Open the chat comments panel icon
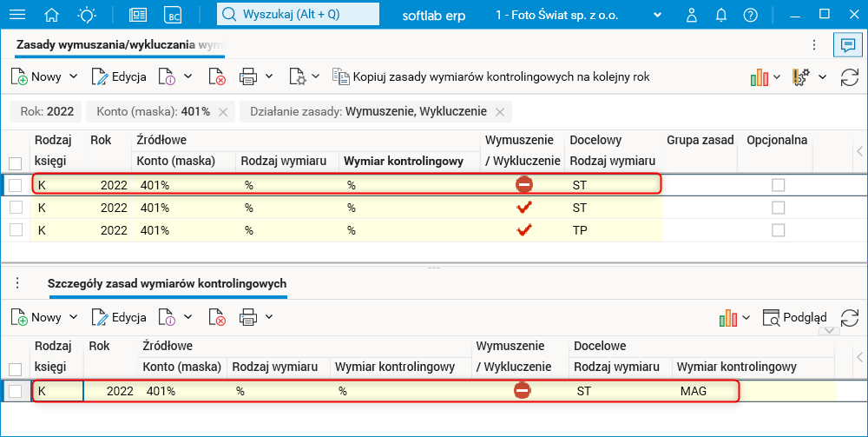 [x=847, y=44]
